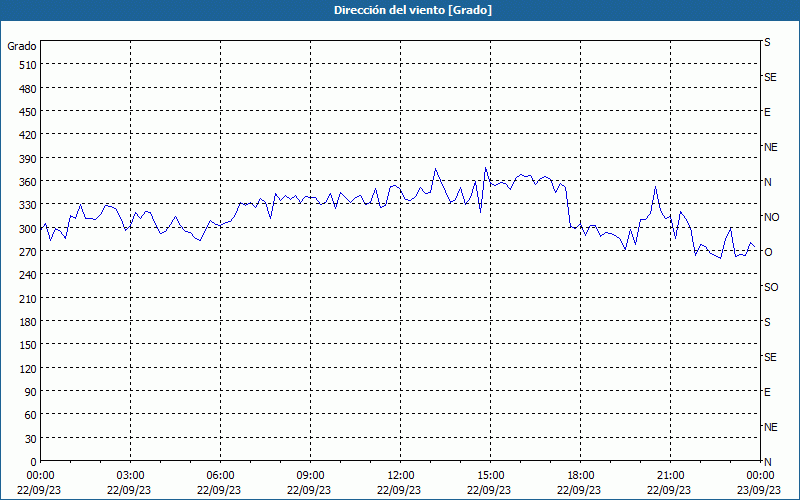Image resolution: width=800 pixels, height=500 pixels.
Task: Select the "N" compass label level with 360
Action: [767, 182]
